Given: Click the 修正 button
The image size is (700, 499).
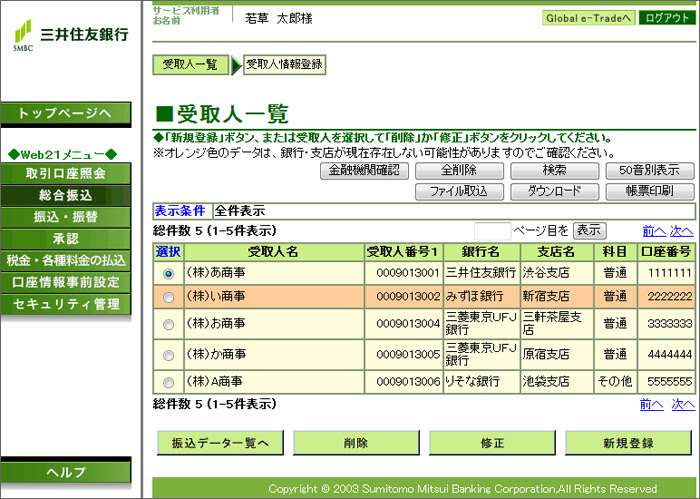Looking at the screenshot, I should [x=492, y=443].
